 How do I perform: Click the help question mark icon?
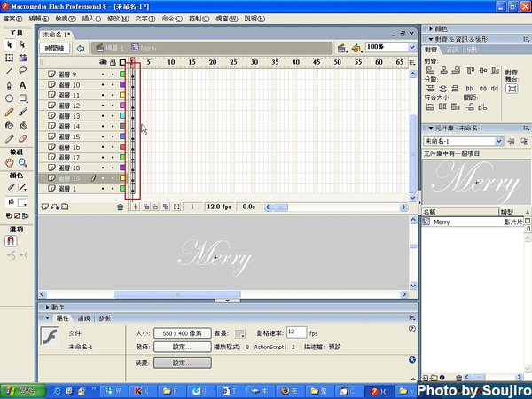point(412,328)
